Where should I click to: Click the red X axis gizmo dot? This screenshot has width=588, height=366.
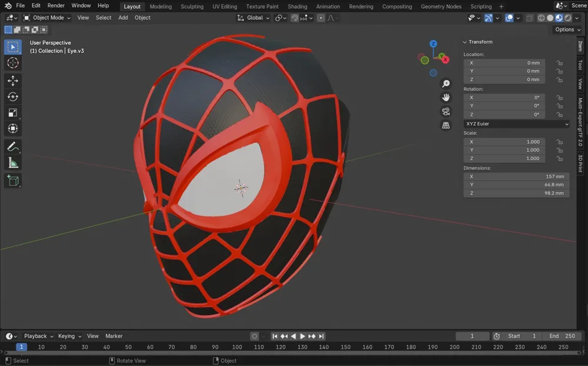click(x=446, y=59)
